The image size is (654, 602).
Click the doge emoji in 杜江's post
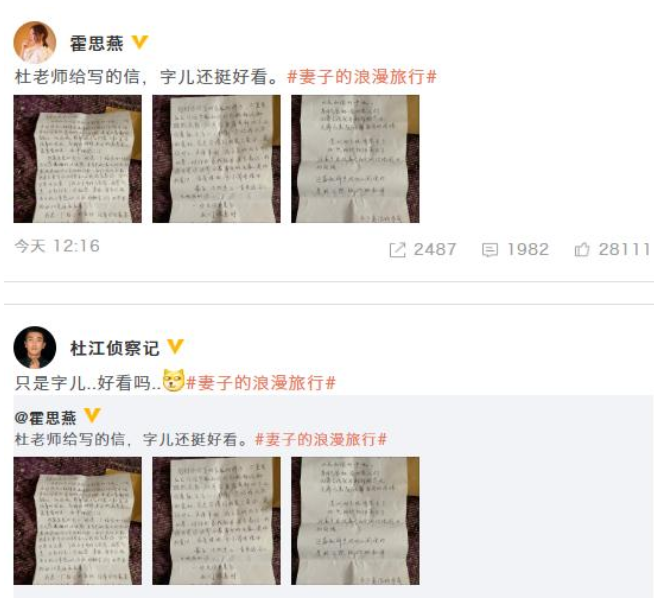click(174, 380)
